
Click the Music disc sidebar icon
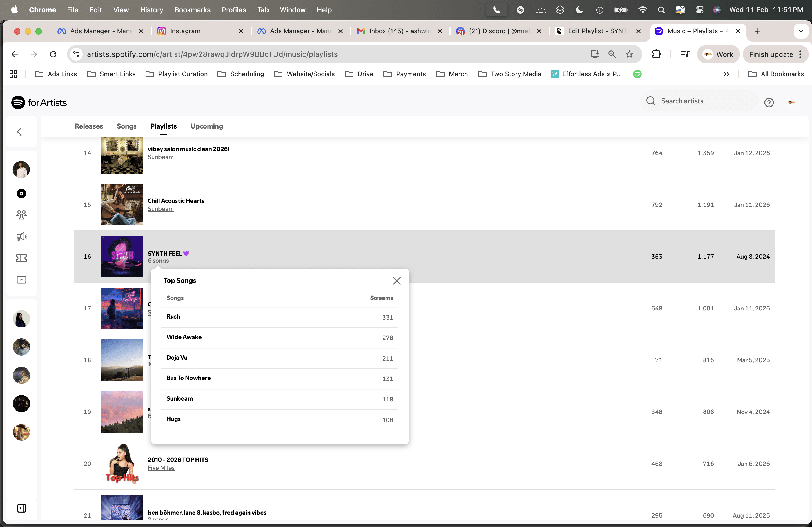(21, 194)
